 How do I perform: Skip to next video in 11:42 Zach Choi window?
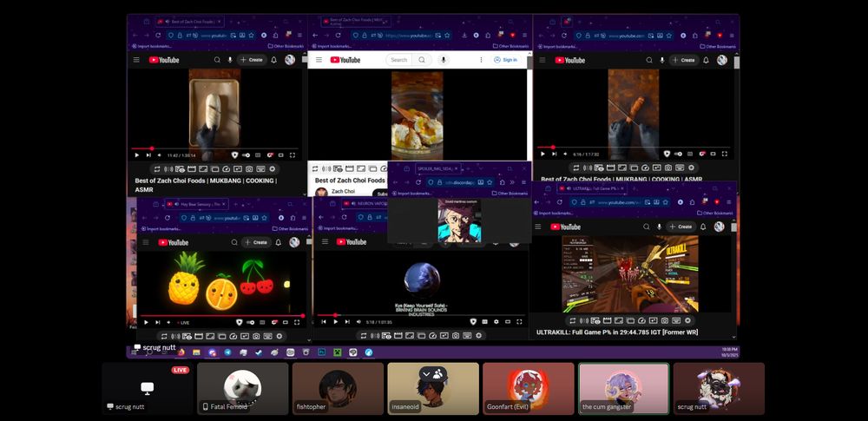148,155
